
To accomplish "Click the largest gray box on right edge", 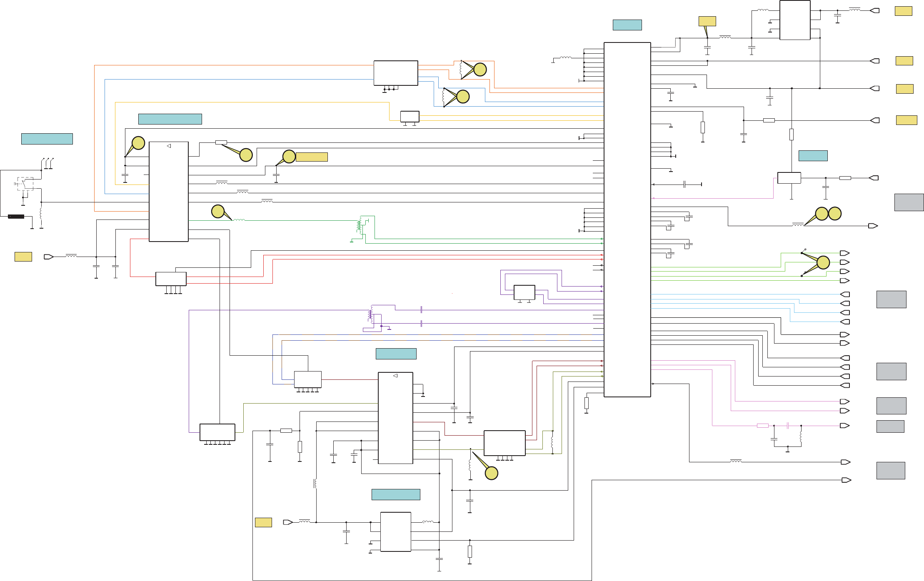I will pos(909,202).
